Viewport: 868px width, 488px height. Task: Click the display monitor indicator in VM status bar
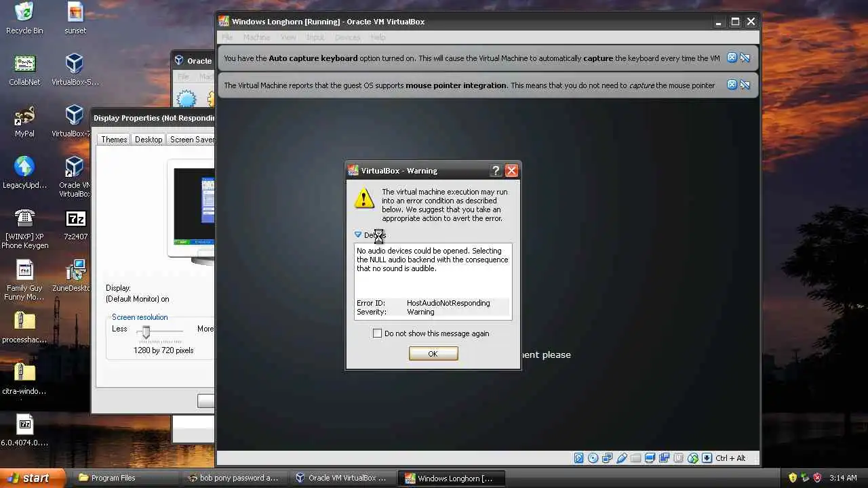[650, 458]
